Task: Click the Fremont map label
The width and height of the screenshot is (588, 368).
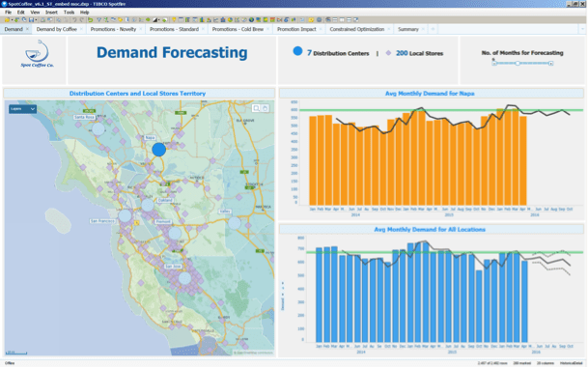Action: point(163,222)
